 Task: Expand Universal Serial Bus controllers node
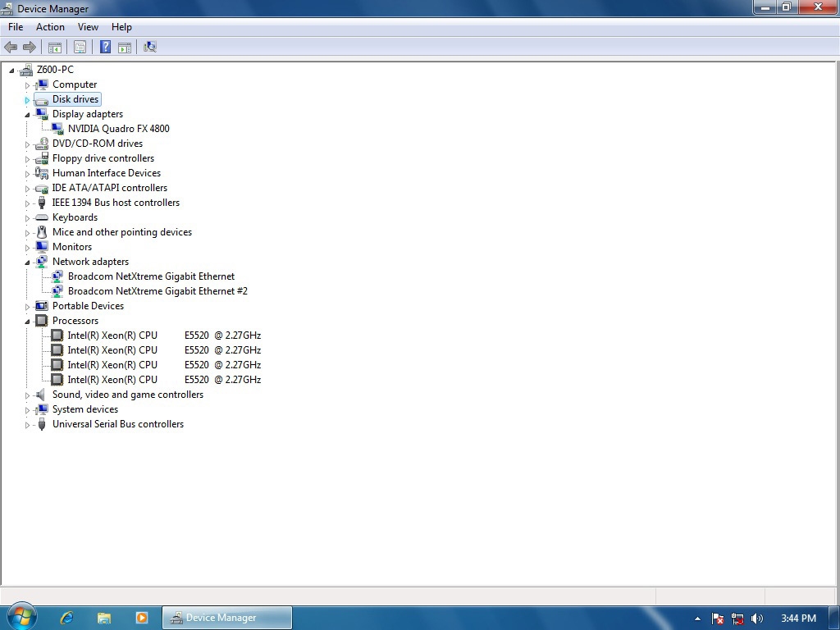click(27, 425)
